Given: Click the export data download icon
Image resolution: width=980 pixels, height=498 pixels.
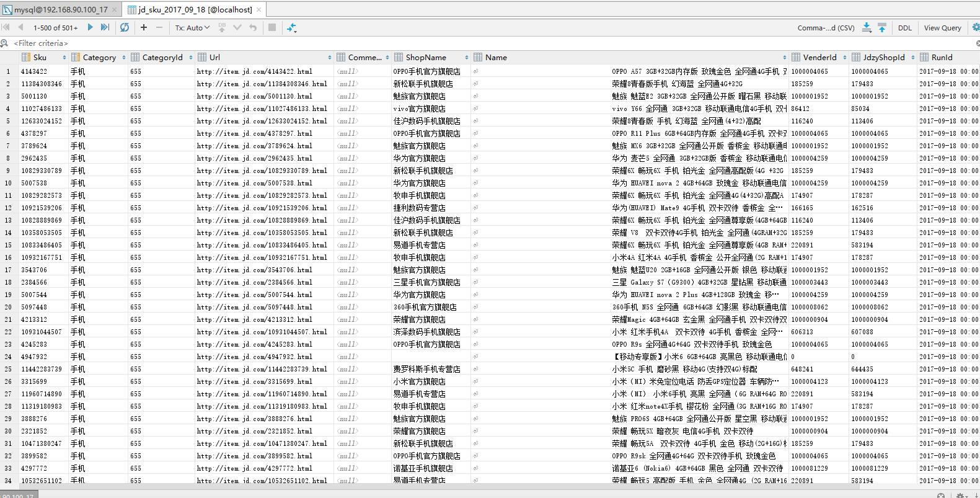Looking at the screenshot, I should pyautogui.click(x=867, y=27).
